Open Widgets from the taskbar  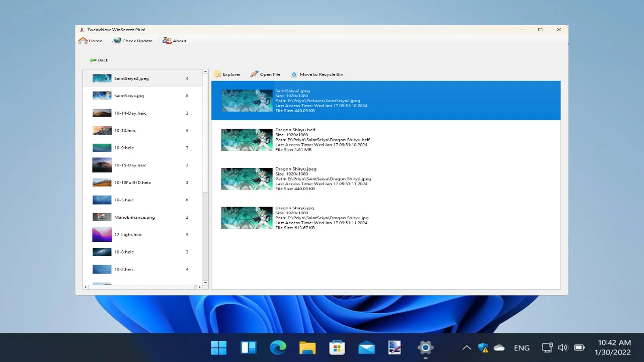point(249,347)
